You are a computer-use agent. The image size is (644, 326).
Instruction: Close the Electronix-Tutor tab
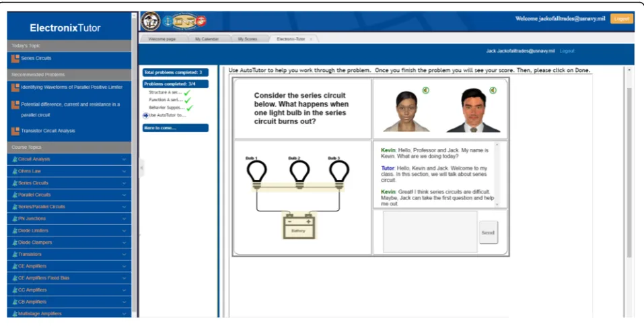(311, 40)
